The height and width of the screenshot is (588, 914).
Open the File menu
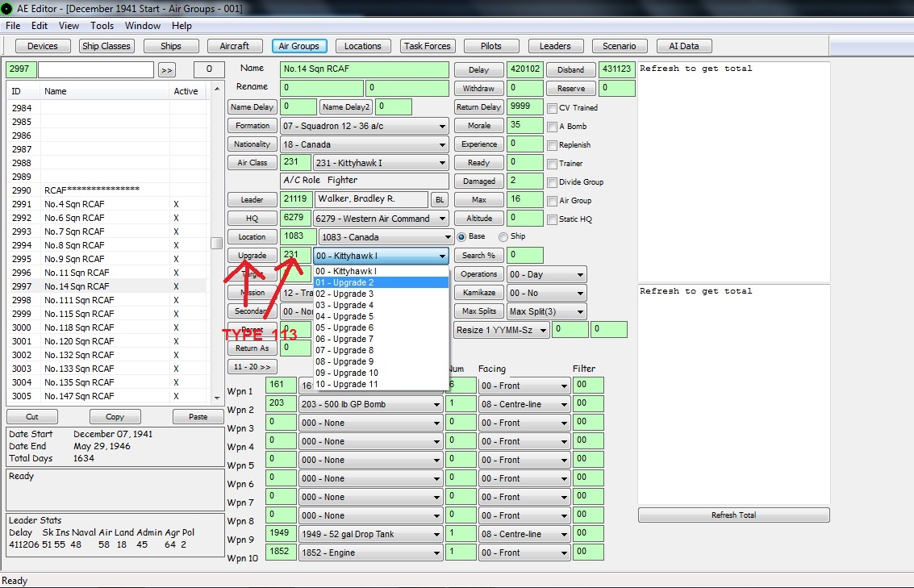pos(13,26)
